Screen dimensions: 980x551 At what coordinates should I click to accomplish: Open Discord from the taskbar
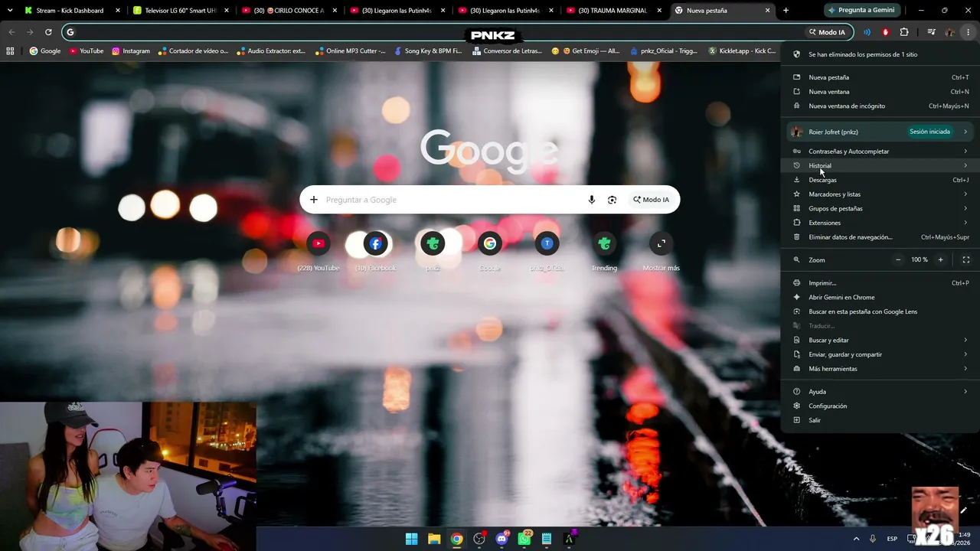(x=502, y=539)
